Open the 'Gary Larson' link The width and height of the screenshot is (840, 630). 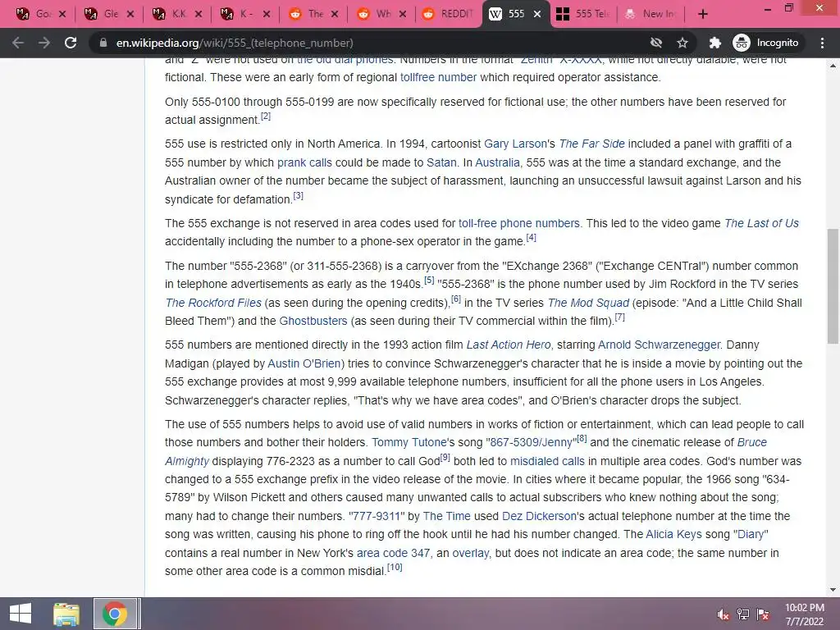(515, 144)
